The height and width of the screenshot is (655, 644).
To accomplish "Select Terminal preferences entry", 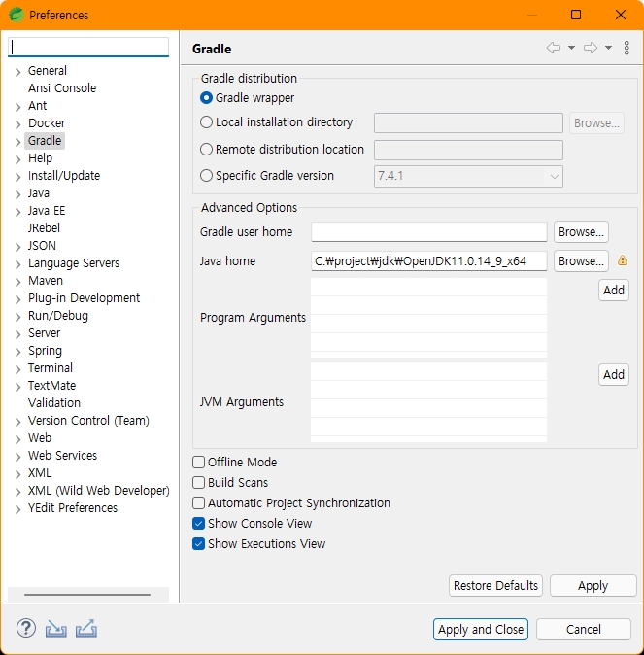I will (51, 368).
